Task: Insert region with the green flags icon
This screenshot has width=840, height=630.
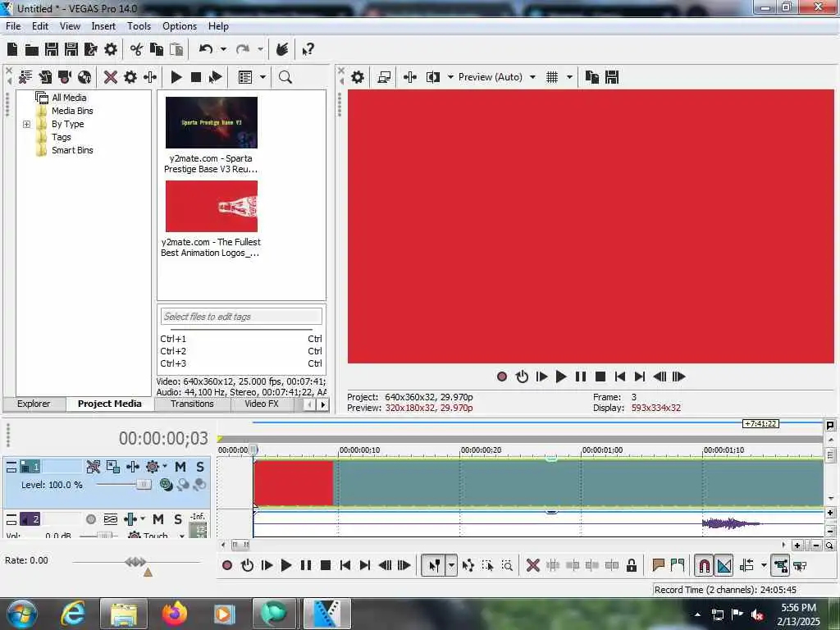Action: 678,565
